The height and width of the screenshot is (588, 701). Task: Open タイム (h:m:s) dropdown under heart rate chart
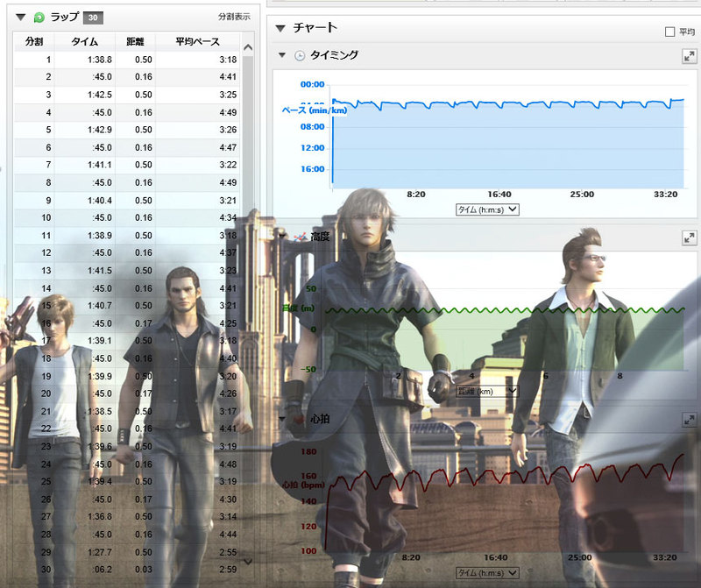(487, 572)
